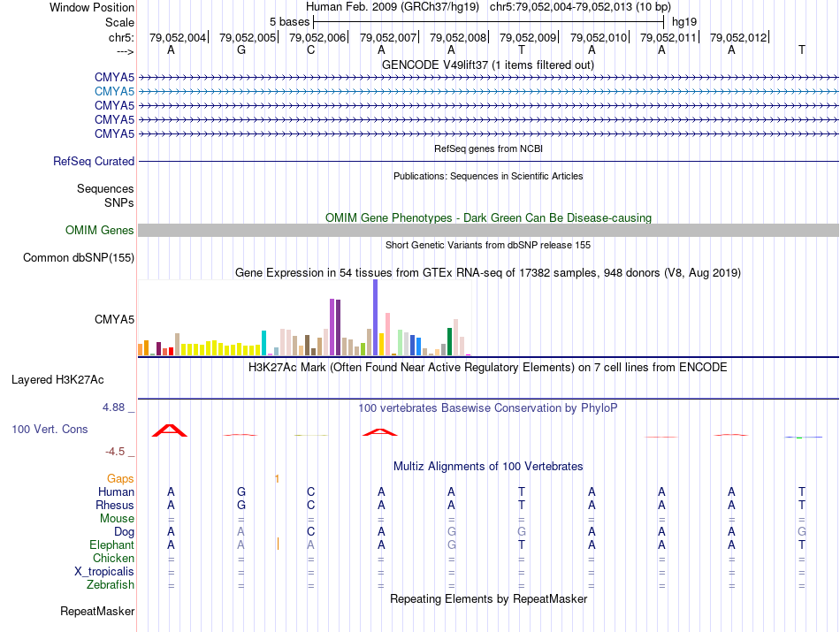Click the Multiz Alignments of 100 Vertebrates title

pyautogui.click(x=488, y=466)
